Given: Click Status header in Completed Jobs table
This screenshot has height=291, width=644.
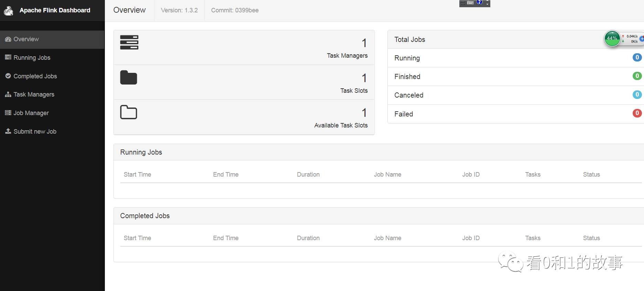Looking at the screenshot, I should 591,238.
